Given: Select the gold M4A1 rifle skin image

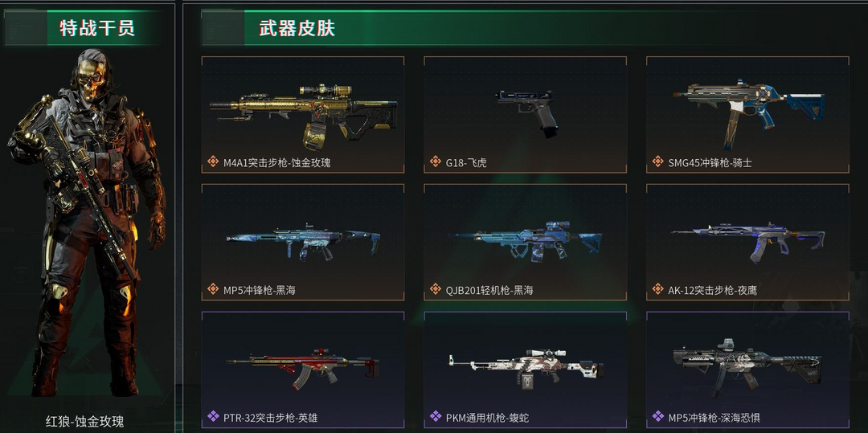Looking at the screenshot, I should tap(303, 116).
